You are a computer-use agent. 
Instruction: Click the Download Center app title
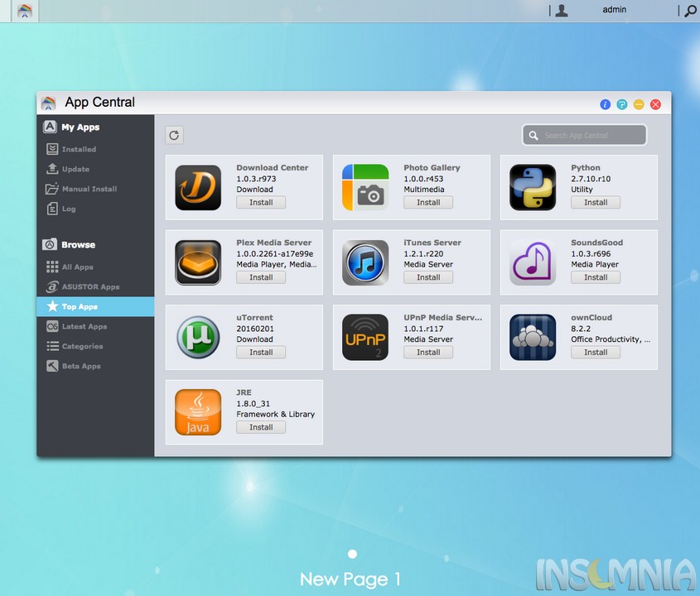[273, 168]
